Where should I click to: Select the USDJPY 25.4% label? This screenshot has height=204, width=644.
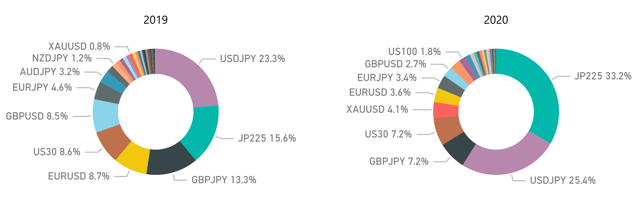pyautogui.click(x=562, y=180)
